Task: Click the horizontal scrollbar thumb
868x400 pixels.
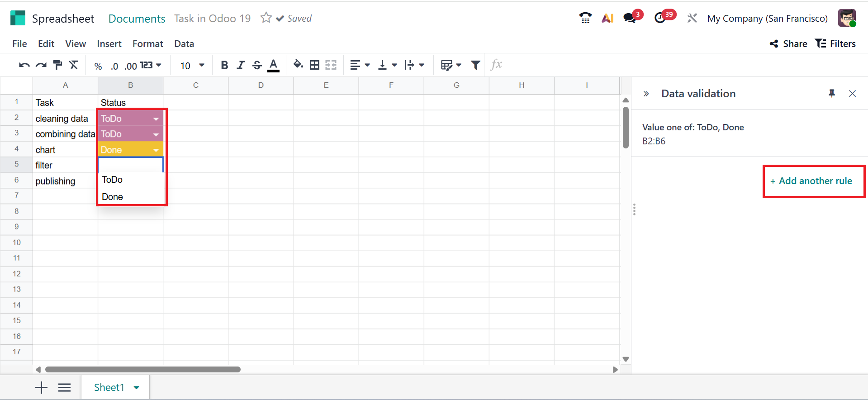Action: (143, 369)
